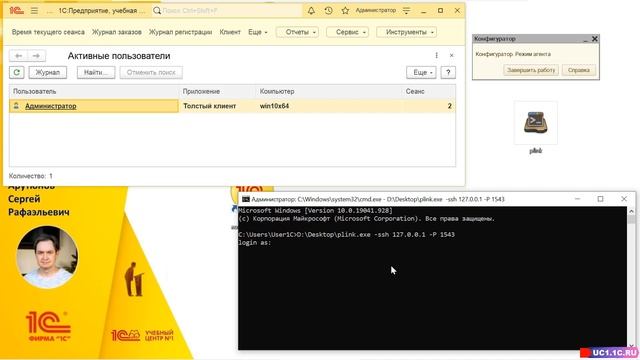640x360 pixels.
Task: Click the 1C logo icon in title bar
Action: point(16,11)
